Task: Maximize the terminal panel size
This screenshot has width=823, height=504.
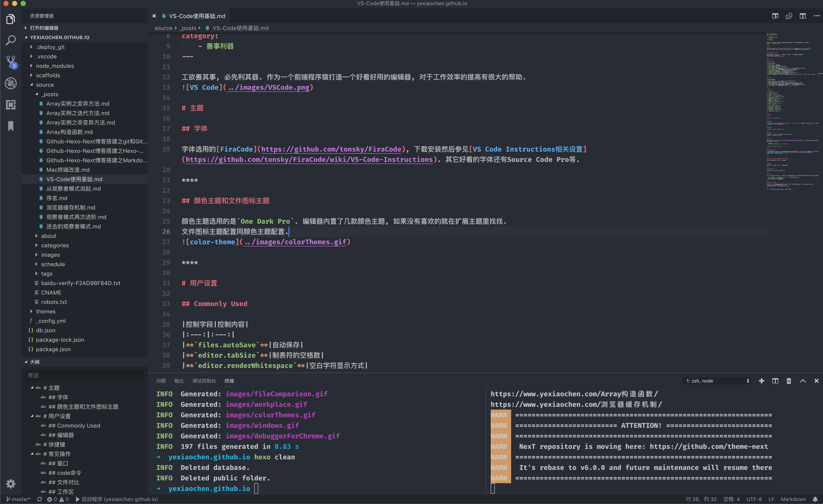Action: [x=803, y=381]
